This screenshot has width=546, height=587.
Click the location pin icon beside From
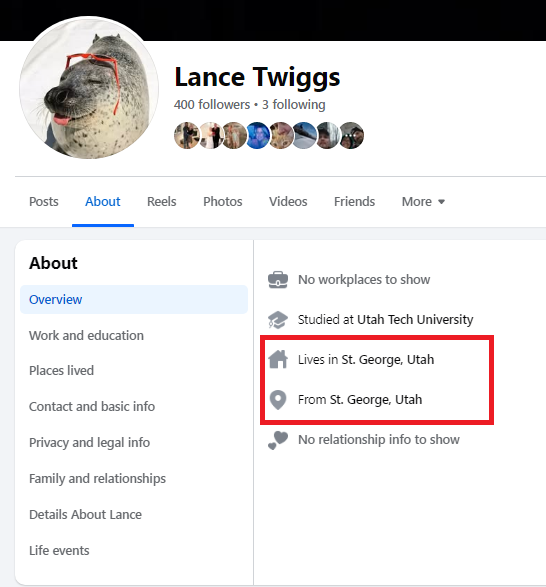click(x=278, y=400)
